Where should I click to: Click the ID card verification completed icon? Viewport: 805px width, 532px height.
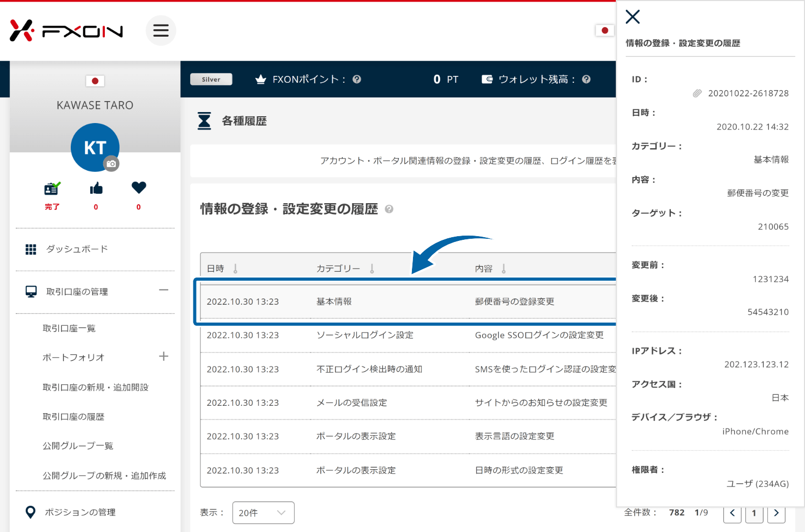click(x=52, y=188)
